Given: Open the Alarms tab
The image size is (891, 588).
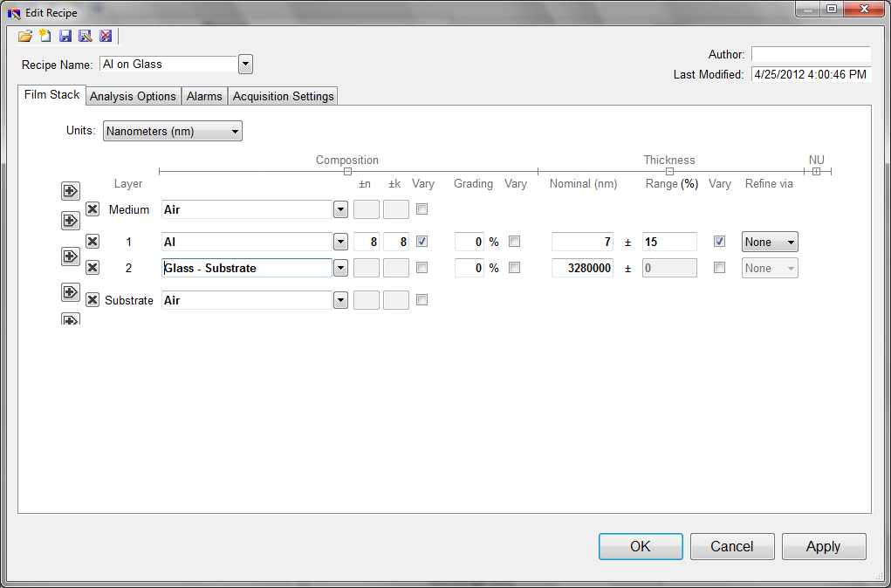Looking at the screenshot, I should click(x=204, y=96).
